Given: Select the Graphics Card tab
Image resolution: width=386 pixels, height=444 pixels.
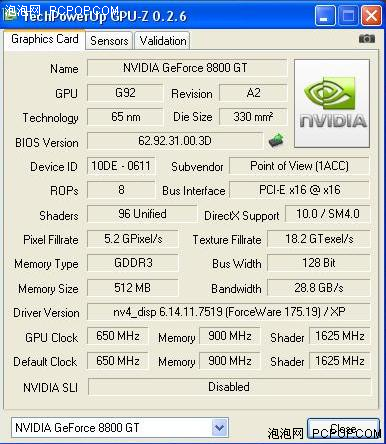Looking at the screenshot, I should pyautogui.click(x=45, y=39).
